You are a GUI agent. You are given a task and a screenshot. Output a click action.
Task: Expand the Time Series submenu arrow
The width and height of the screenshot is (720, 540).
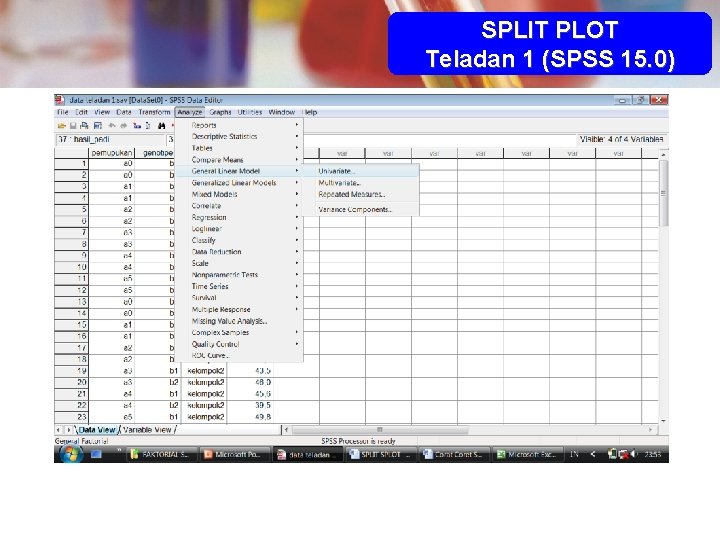(x=297, y=286)
